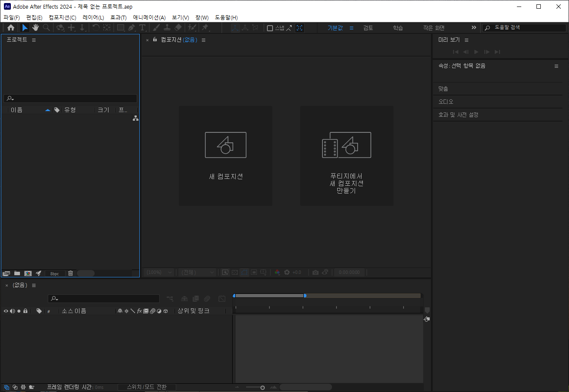Click the 도움말 검색 search field
Image resolution: width=569 pixels, height=392 pixels.
(523, 27)
